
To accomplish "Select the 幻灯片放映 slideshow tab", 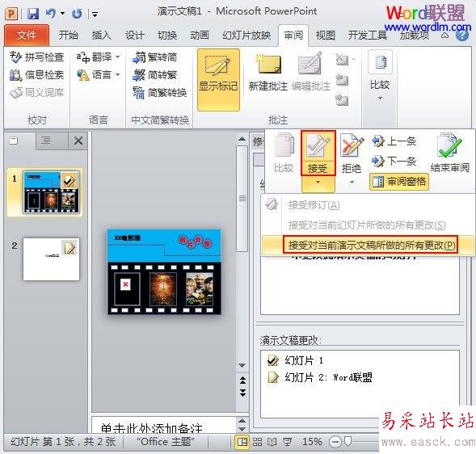I will (246, 36).
